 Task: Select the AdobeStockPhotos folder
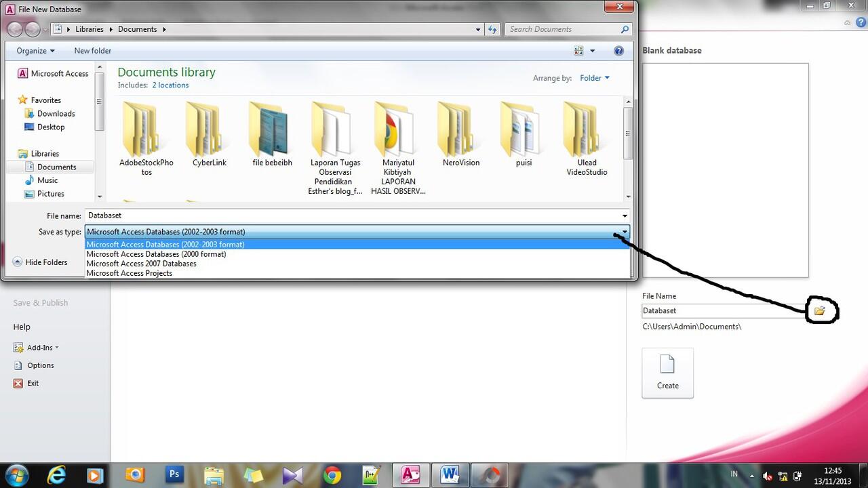146,138
